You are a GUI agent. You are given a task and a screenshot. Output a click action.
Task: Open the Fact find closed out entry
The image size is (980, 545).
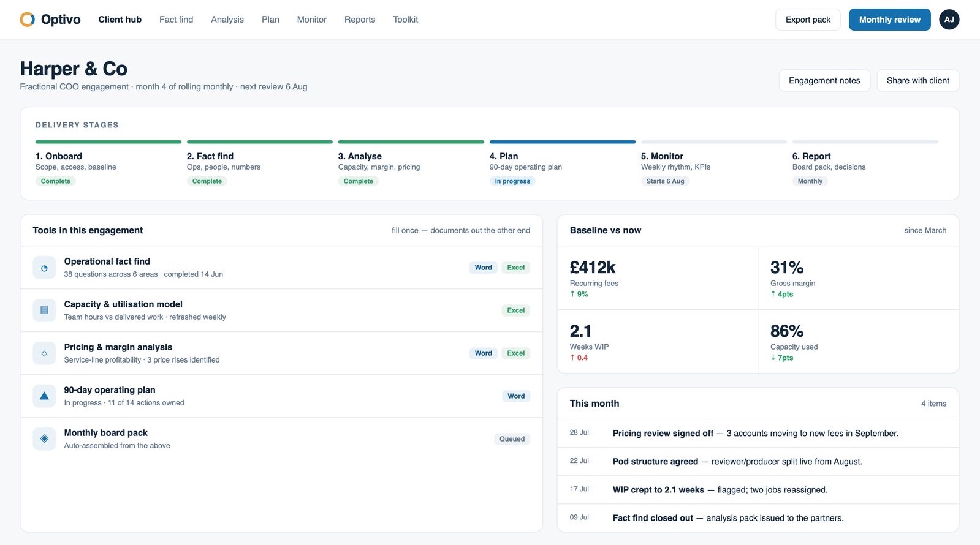(758, 518)
